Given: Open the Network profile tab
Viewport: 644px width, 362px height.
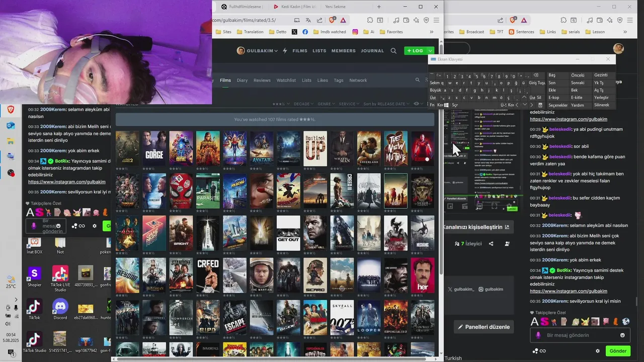Looking at the screenshot, I should pyautogui.click(x=358, y=80).
